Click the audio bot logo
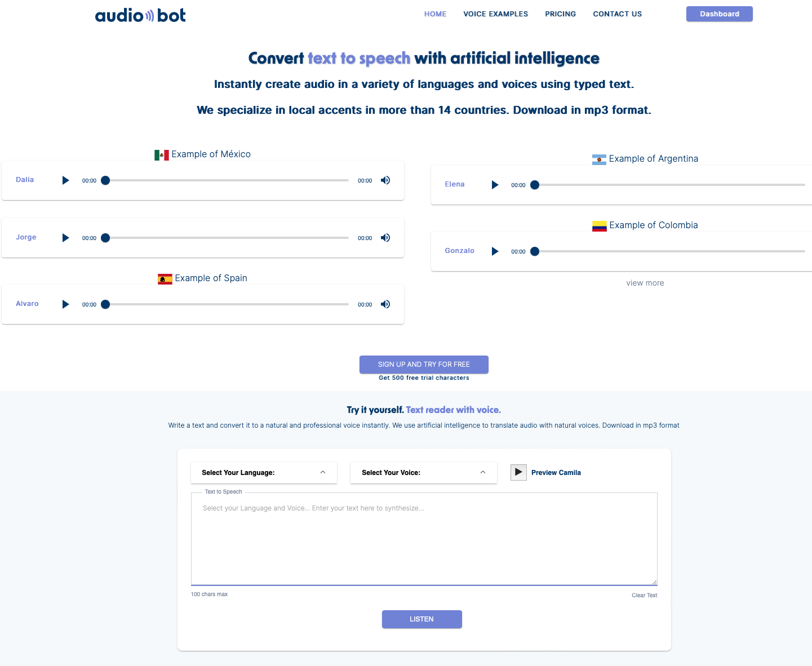The image size is (812, 666). pyautogui.click(x=140, y=15)
